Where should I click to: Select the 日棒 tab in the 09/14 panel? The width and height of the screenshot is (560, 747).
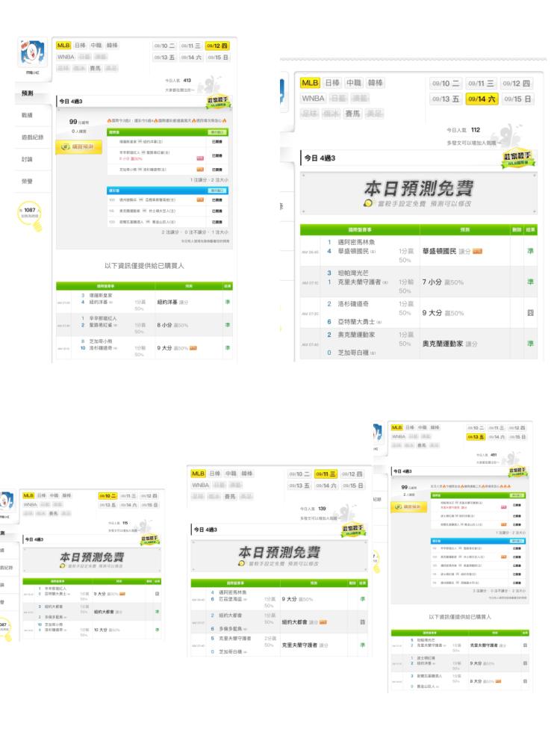coord(332,83)
